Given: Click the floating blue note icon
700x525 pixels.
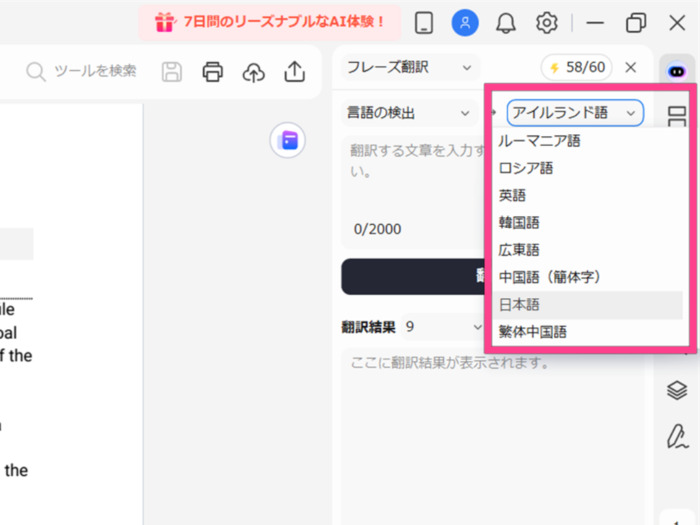Looking at the screenshot, I should 288,140.
